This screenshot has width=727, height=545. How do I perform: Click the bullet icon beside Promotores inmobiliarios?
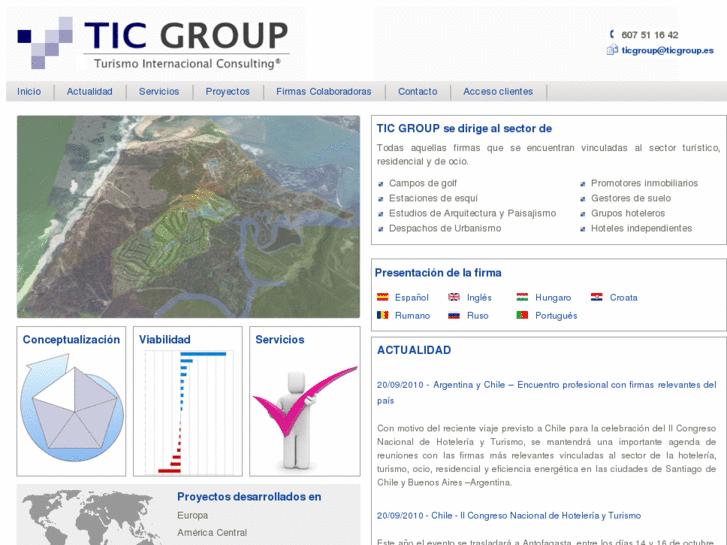tap(583, 184)
